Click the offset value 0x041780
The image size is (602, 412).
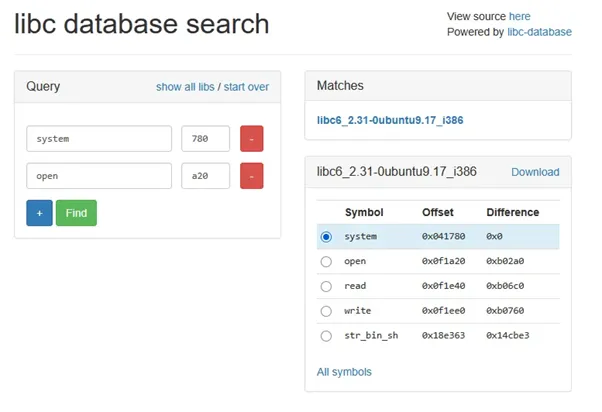pos(443,237)
